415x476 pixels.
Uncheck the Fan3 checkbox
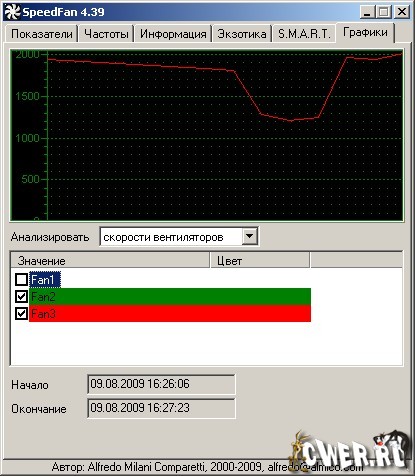[x=21, y=313]
